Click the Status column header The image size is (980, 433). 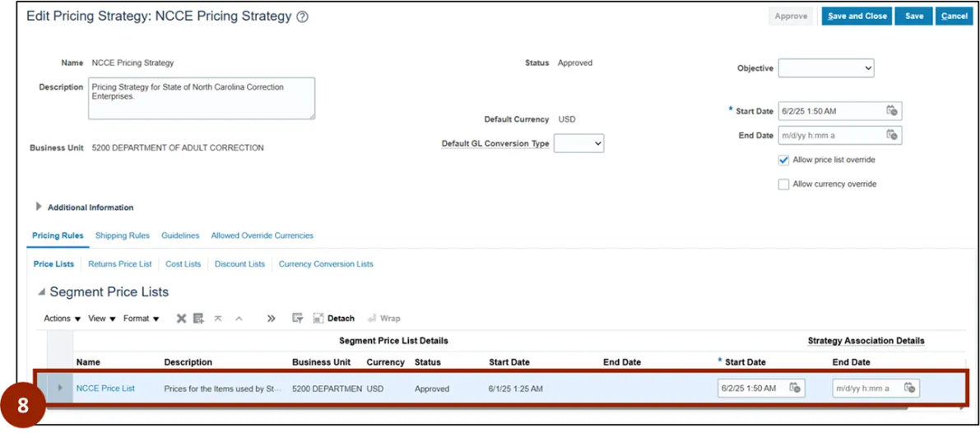[428, 362]
